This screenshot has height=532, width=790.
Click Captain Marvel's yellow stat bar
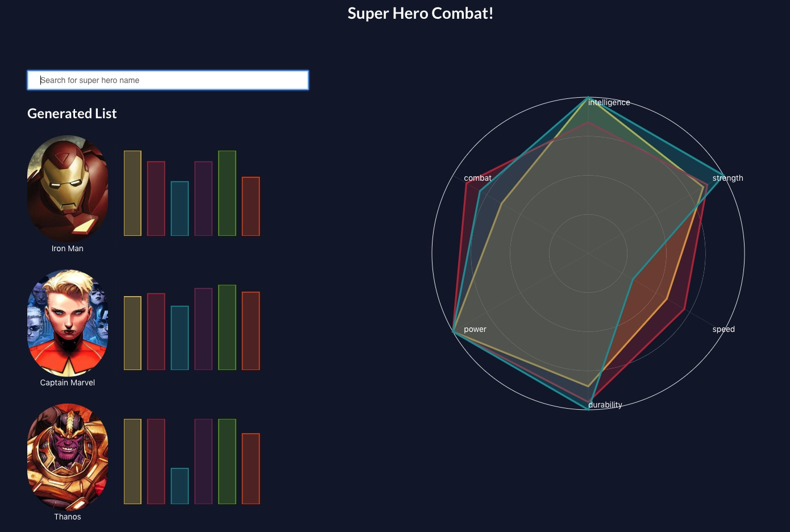tap(132, 333)
